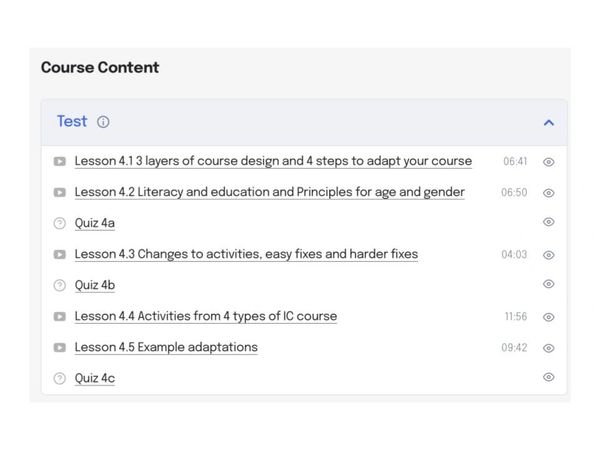Toggle the eye icon for Quiz 4a
The height and width of the screenshot is (450, 600).
coord(548,222)
